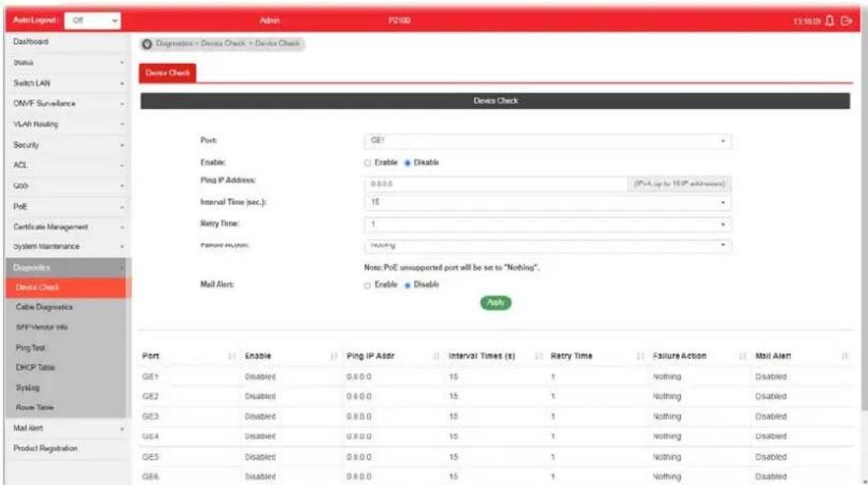Select Device Check in sidebar
The height and width of the screenshot is (485, 868).
pyautogui.click(x=68, y=288)
